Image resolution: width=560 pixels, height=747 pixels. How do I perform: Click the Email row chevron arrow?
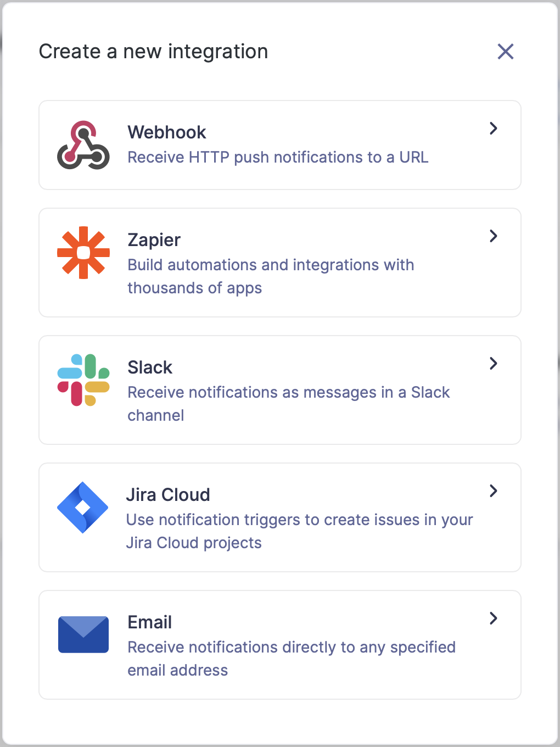coord(494,618)
